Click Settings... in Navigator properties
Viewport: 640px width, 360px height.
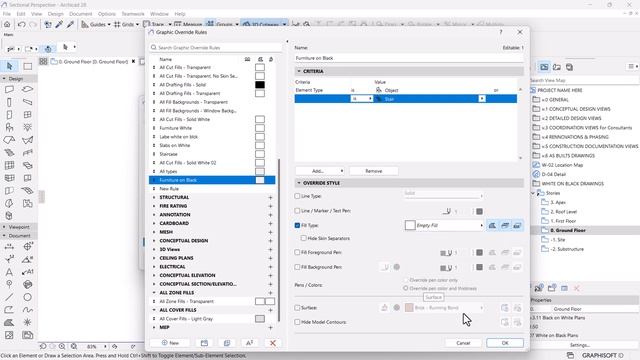pyautogui.click(x=580, y=345)
